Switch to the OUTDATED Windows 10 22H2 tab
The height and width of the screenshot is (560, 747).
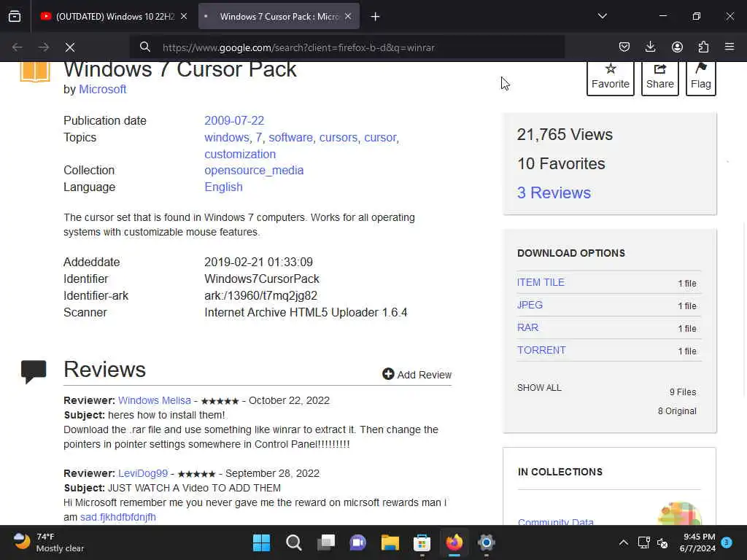(x=115, y=16)
